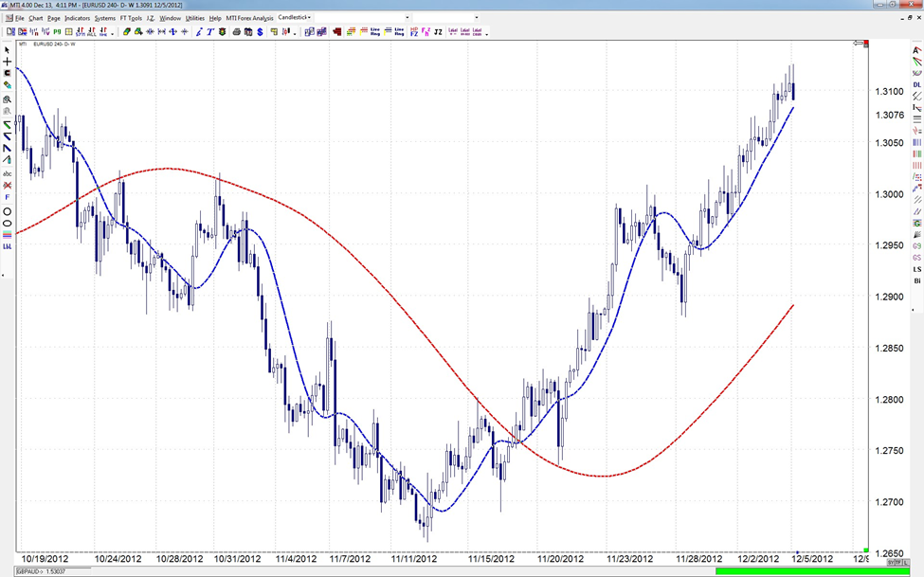Click the green eraser icon in top toolbar
924x577 pixels.
127,32
